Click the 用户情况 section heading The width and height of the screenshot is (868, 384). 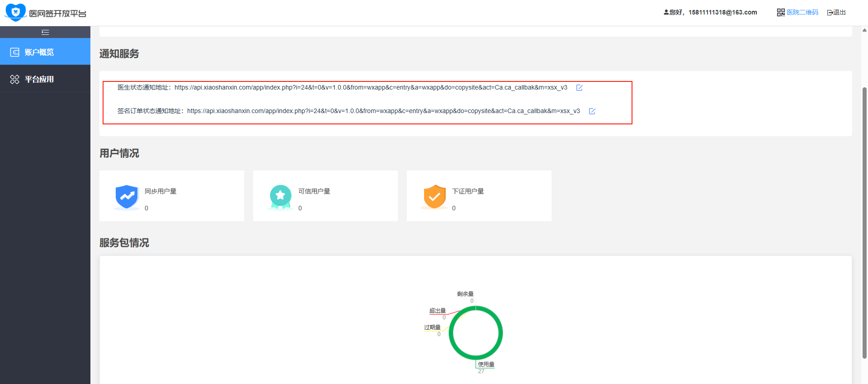coord(119,153)
